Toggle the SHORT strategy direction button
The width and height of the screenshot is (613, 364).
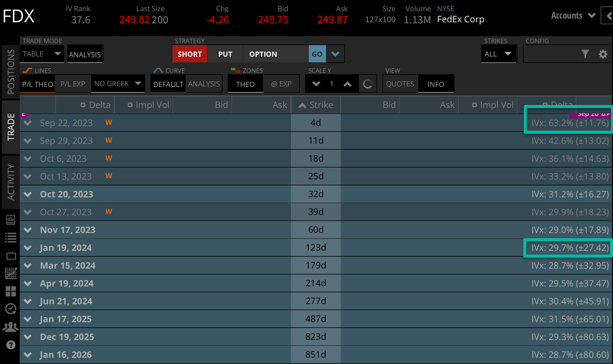coord(190,54)
